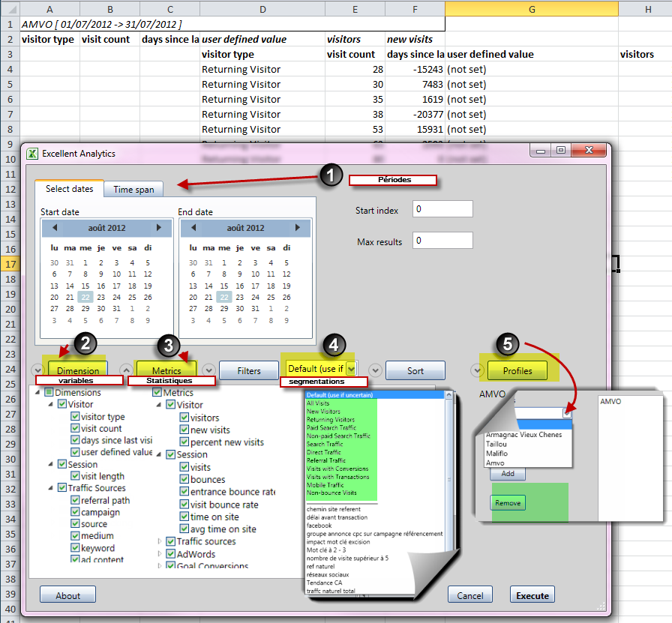The height and width of the screenshot is (623, 672).
Task: Click the Max results input field
Action: (442, 241)
